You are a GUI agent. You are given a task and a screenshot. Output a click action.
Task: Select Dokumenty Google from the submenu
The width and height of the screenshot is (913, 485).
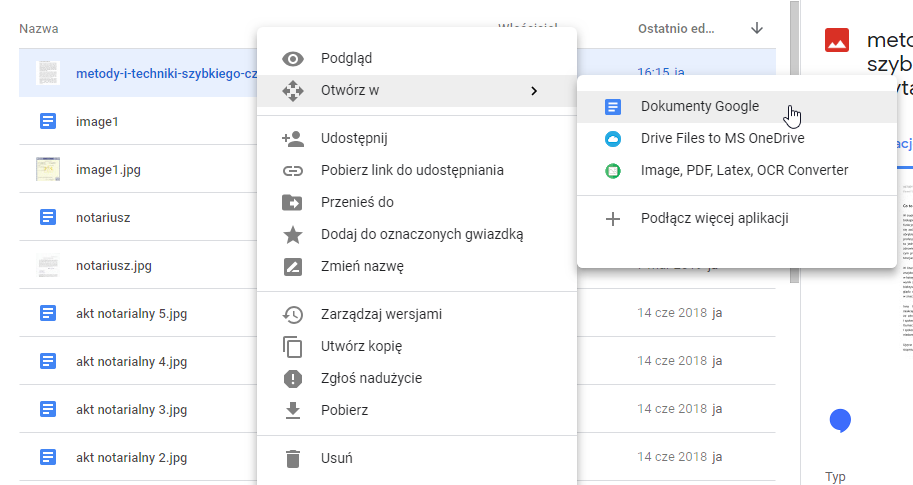699,106
